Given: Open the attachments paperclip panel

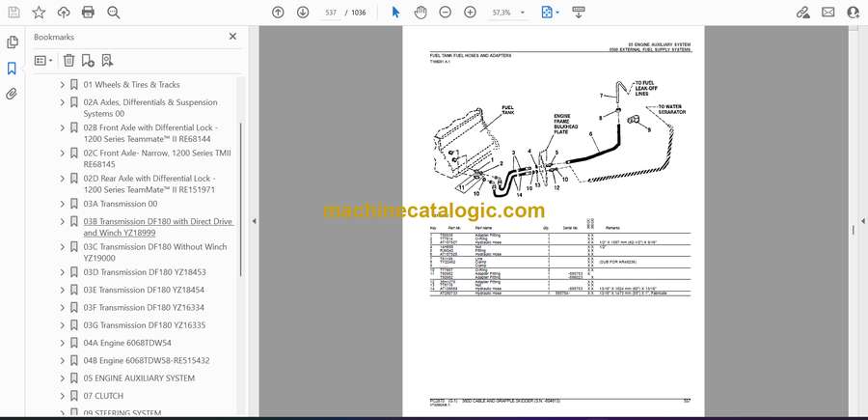Looking at the screenshot, I should tap(12, 95).
